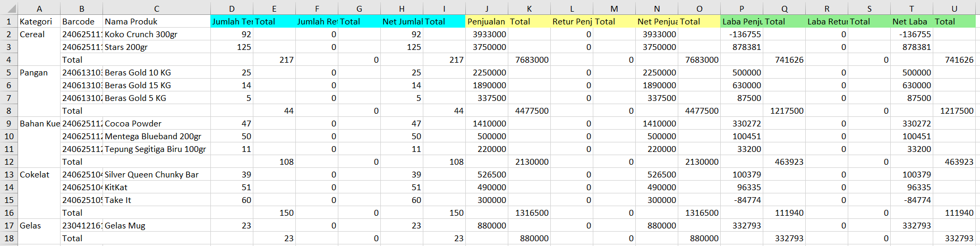Click the Tepung Segitiga Biru 100gr cell

tap(155, 149)
